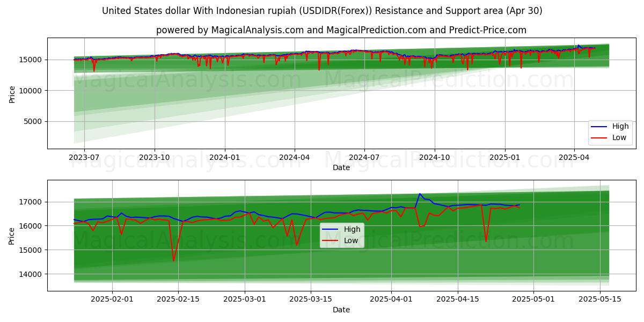Image resolution: width=644 pixels, height=322 pixels.
Task: Click the 15000 price tick on bottom chart
Action: point(32,250)
